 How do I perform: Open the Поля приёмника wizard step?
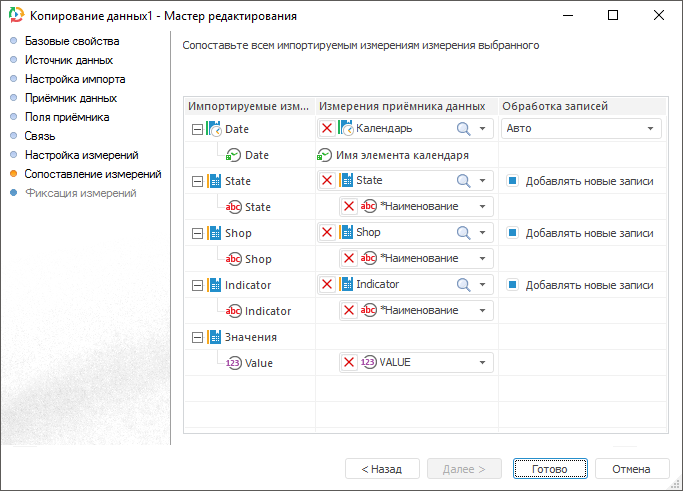point(67,117)
